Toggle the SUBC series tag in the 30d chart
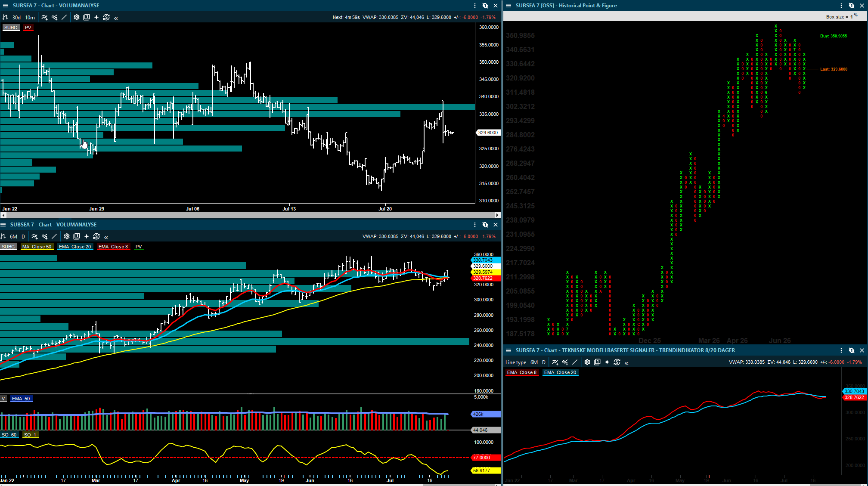 tap(11, 28)
